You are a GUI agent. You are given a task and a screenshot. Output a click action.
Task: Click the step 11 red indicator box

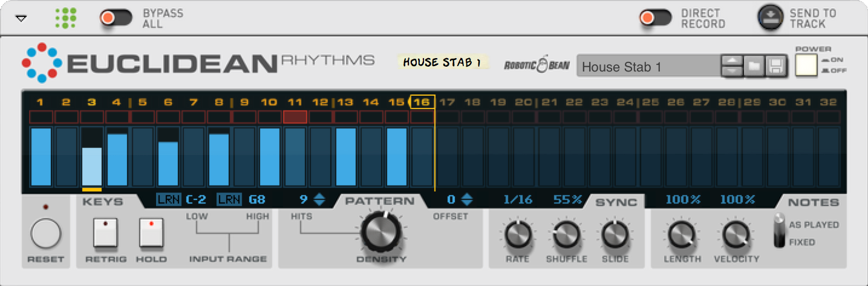point(295,117)
